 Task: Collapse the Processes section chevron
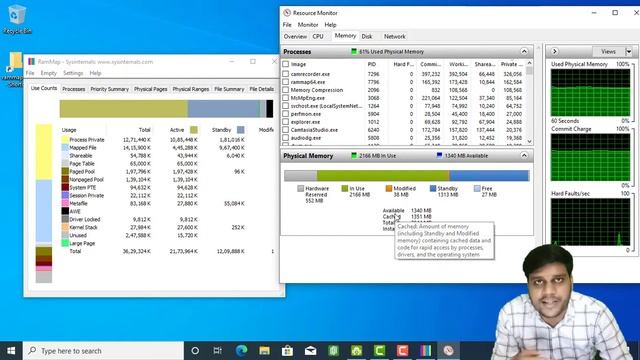click(x=524, y=51)
